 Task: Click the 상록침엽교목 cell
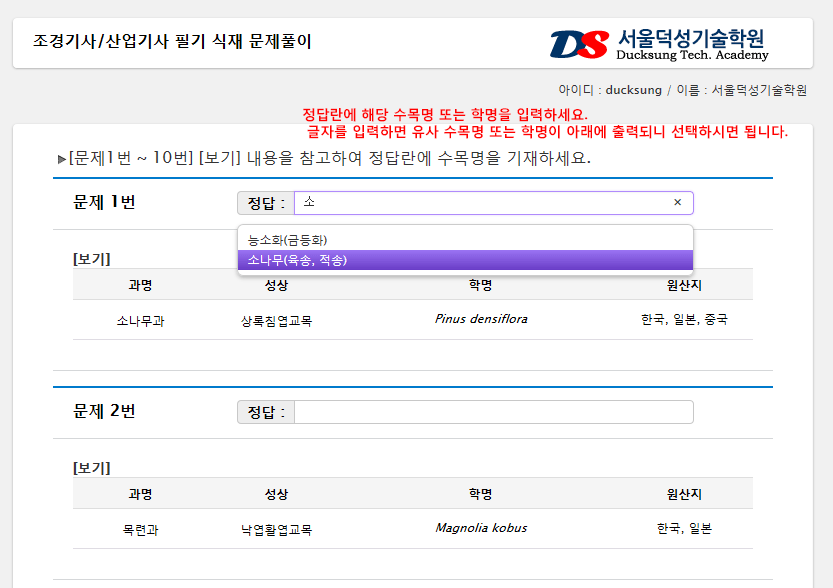click(x=276, y=321)
